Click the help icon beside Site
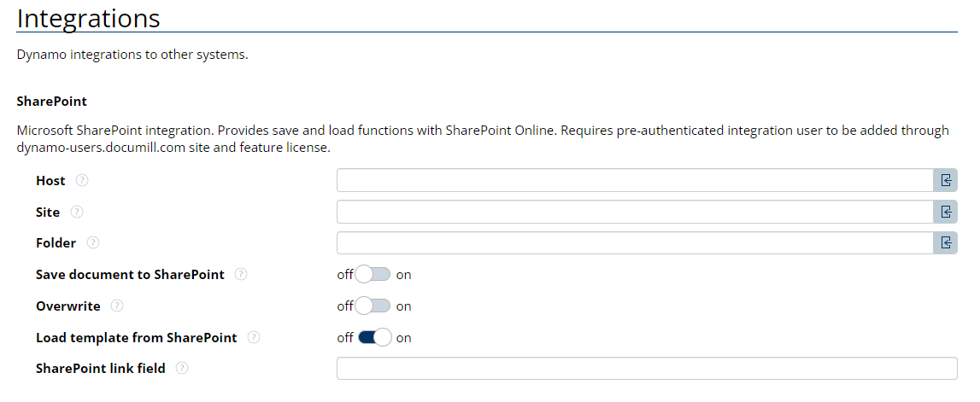This screenshot has width=980, height=402. (77, 212)
